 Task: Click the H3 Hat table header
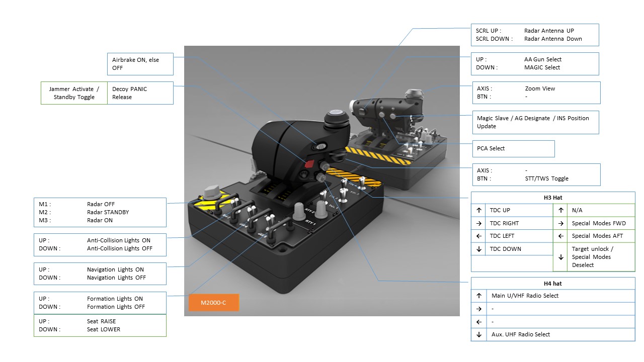[x=553, y=197]
